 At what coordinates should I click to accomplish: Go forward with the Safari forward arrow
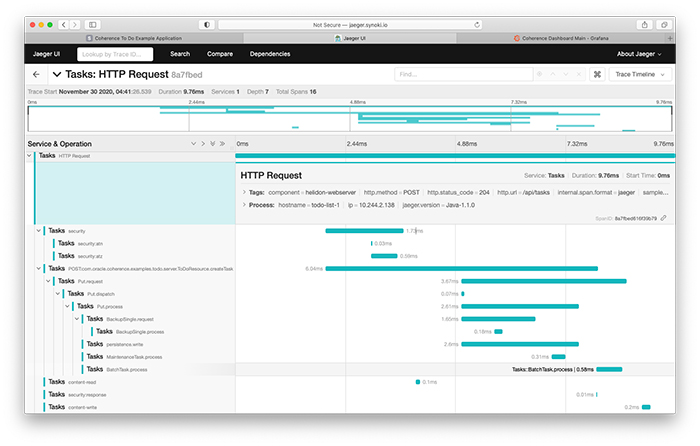[x=75, y=25]
